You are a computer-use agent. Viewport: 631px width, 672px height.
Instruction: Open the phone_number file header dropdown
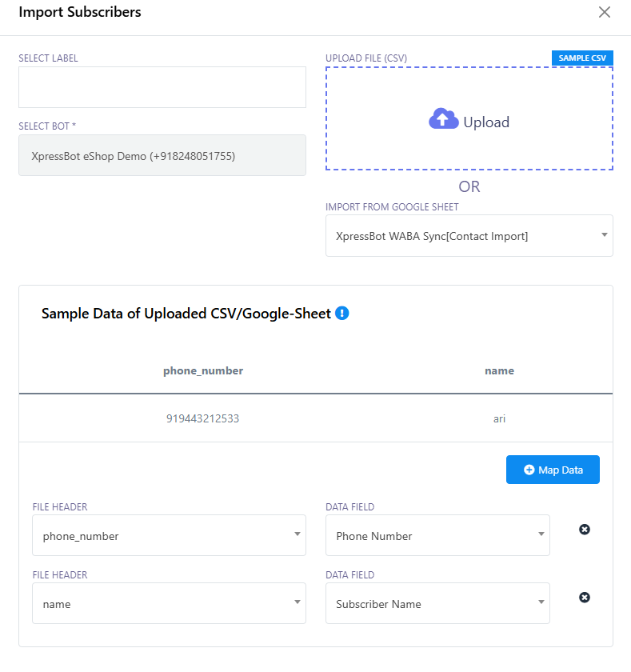tap(169, 535)
